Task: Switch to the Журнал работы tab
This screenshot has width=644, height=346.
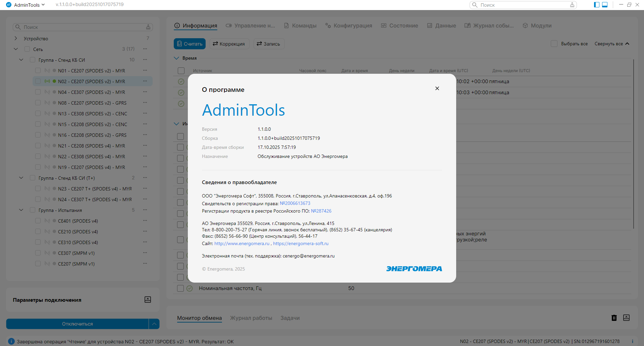Action: [251, 318]
